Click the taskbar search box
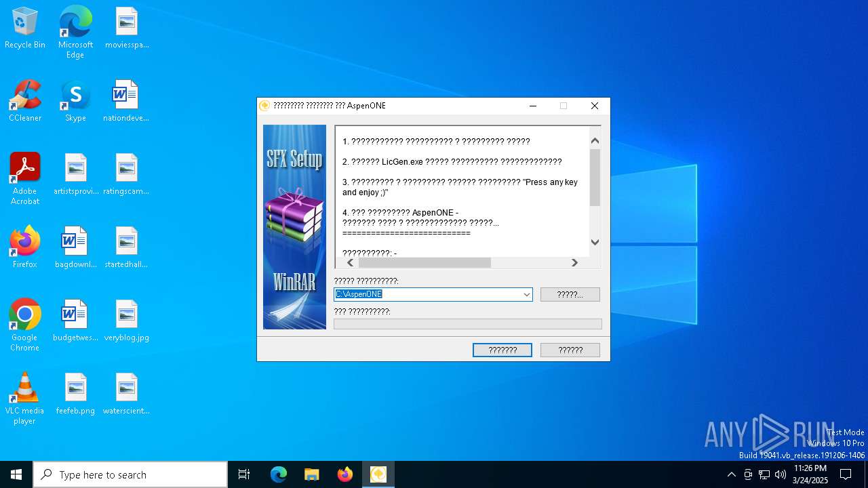The image size is (868, 488). click(x=130, y=474)
